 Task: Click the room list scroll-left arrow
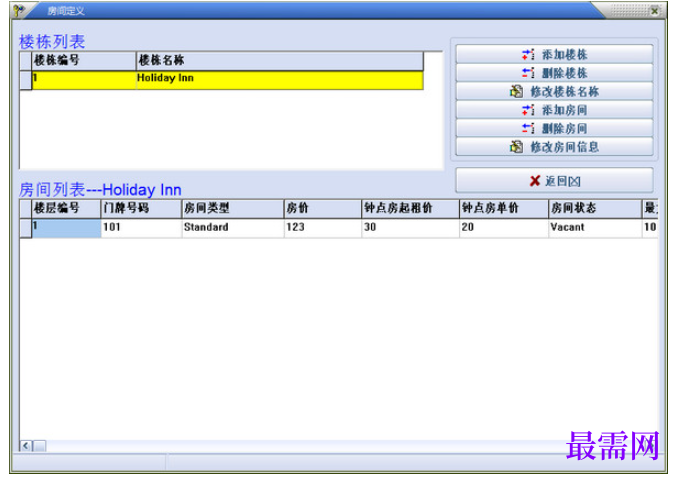click(26, 445)
